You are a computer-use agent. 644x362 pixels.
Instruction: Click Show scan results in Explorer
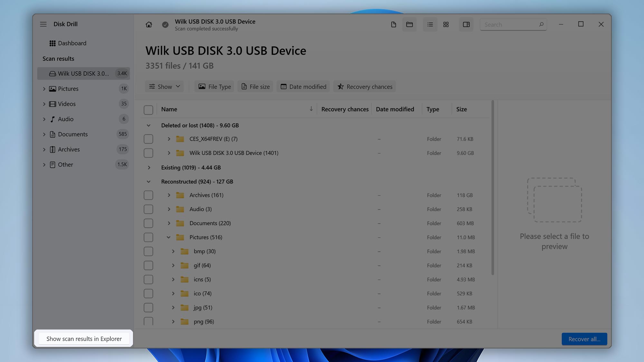84,339
